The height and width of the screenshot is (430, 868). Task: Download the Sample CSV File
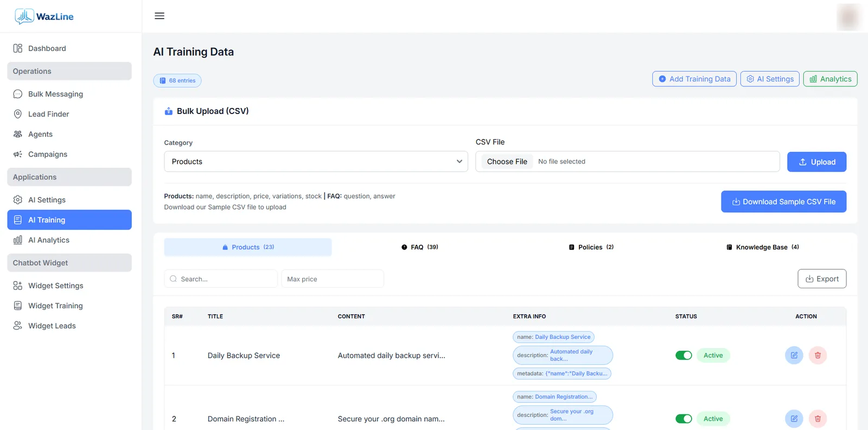pos(783,201)
